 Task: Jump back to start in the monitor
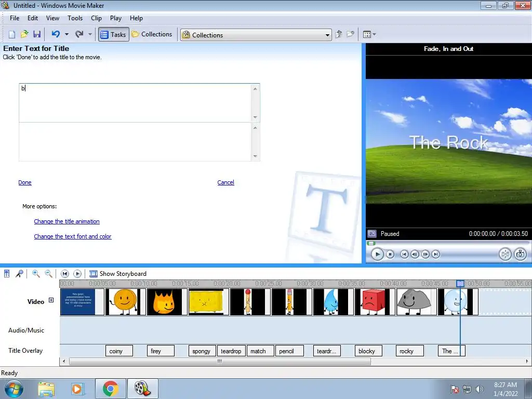coord(404,254)
